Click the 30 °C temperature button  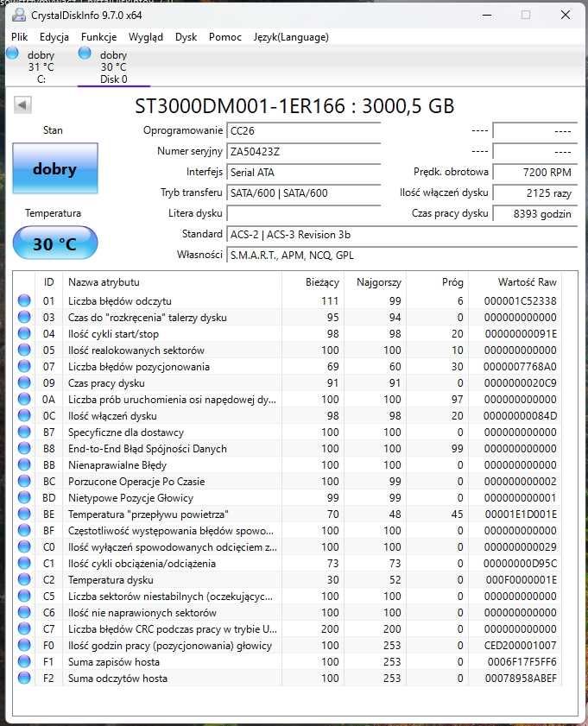point(55,243)
